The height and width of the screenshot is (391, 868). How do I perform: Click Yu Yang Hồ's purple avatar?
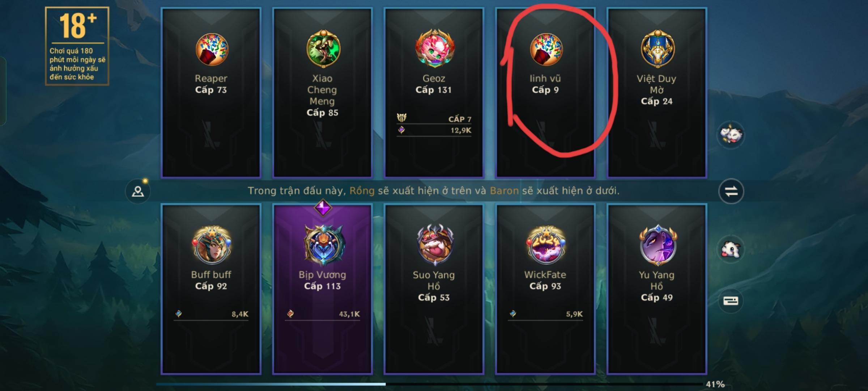pos(658,244)
